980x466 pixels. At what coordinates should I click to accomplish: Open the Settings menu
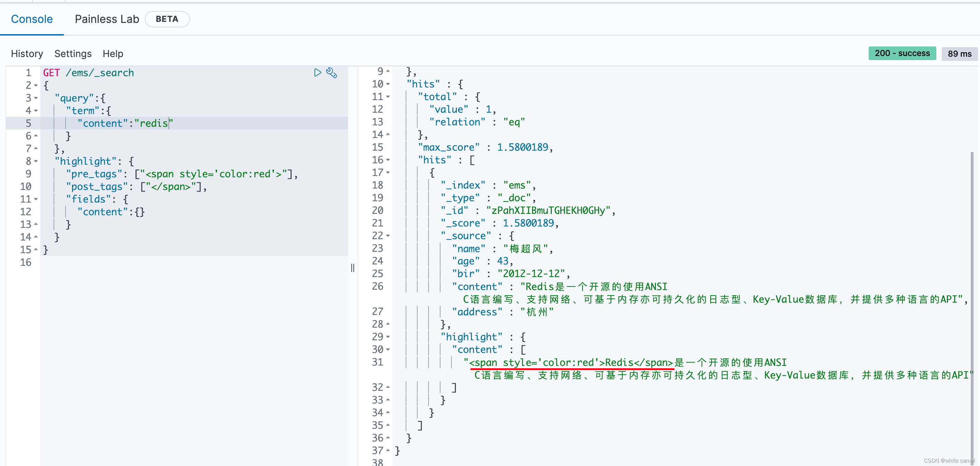coord(73,54)
